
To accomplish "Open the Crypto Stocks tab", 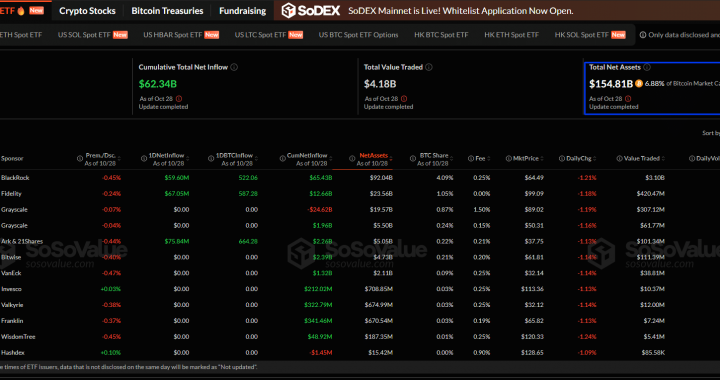I will 87,11.
